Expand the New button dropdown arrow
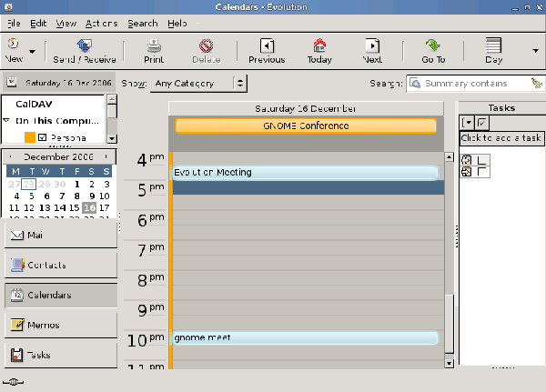The width and height of the screenshot is (546, 392). [33, 52]
